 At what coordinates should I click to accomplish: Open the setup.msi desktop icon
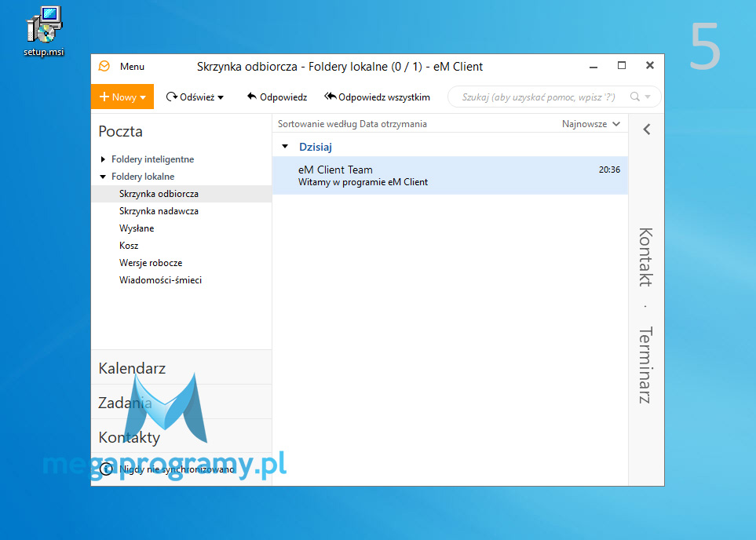pyautogui.click(x=44, y=32)
